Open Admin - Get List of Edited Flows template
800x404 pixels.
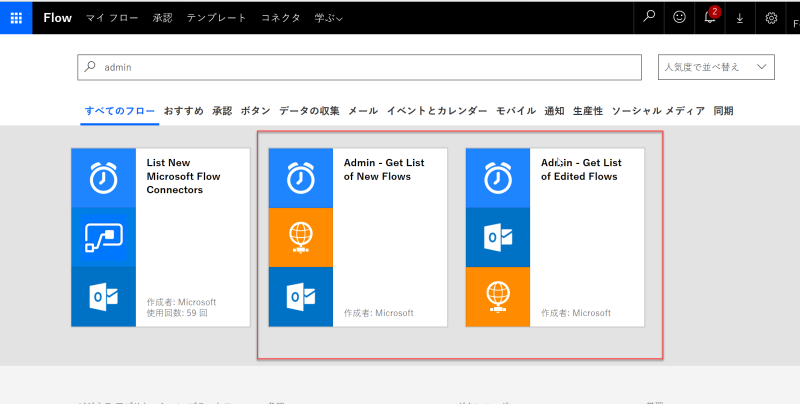[x=555, y=237]
